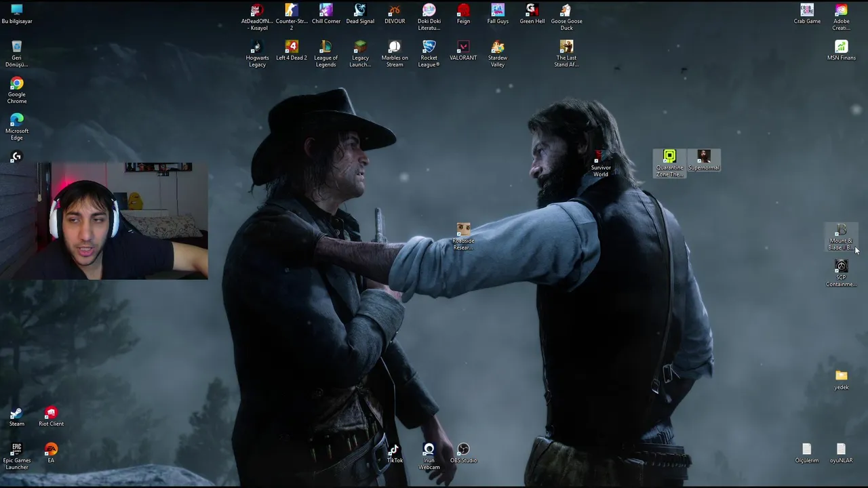Select the Logitech G HUB shortcut icon
Image resolution: width=868 pixels, height=488 pixels.
17,157
